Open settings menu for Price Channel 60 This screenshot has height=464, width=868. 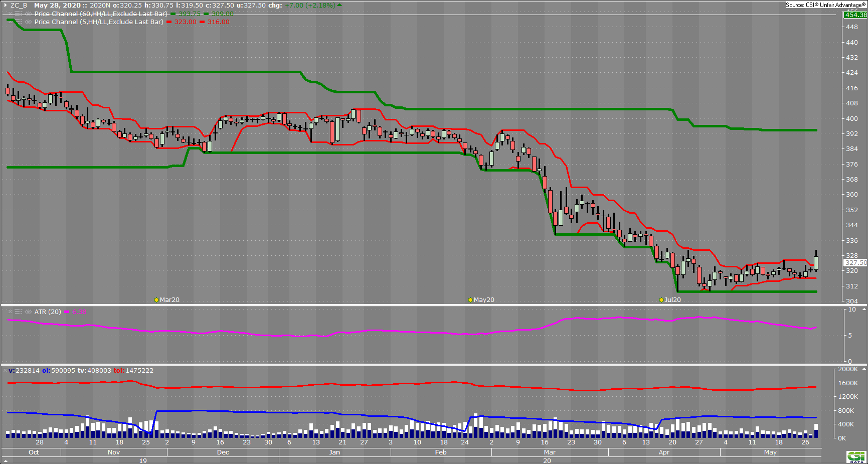click(x=19, y=14)
